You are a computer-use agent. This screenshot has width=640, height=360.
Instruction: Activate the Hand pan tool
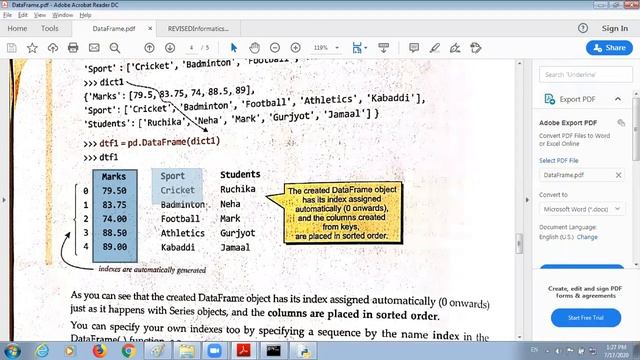[x=255, y=48]
